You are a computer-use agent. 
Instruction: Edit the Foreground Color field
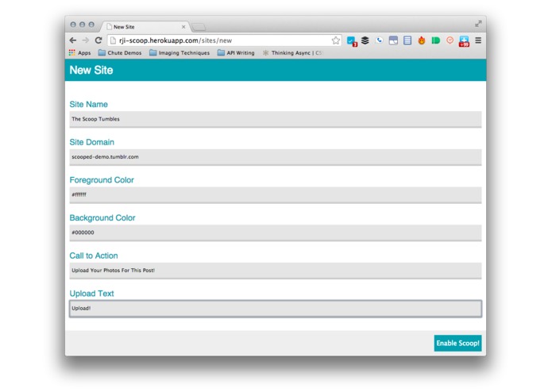click(x=276, y=194)
